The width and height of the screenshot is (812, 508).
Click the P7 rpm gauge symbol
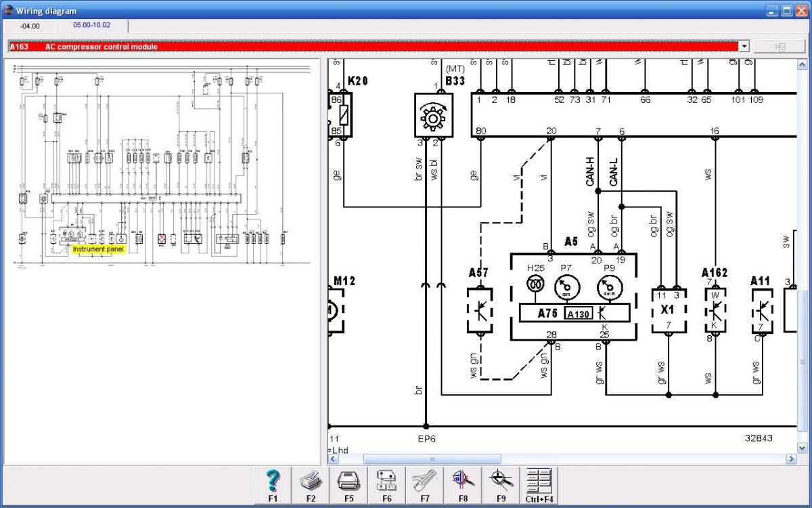click(x=566, y=287)
